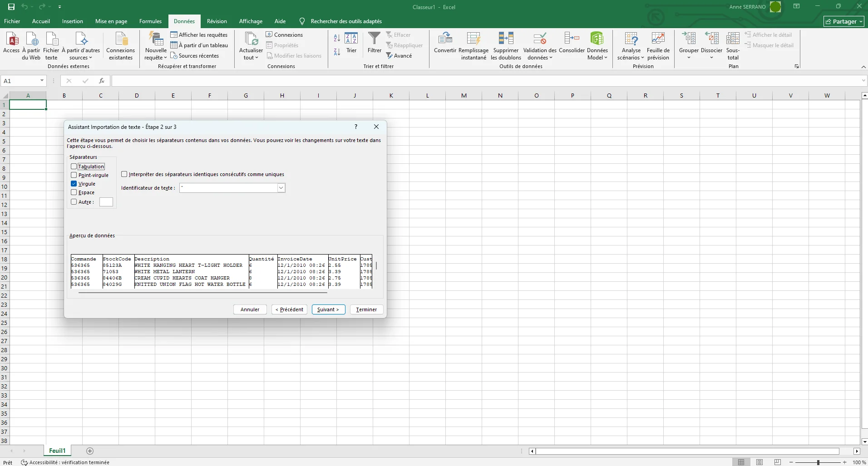868x466 pixels.
Task: Click the Précédent button
Action: point(289,309)
